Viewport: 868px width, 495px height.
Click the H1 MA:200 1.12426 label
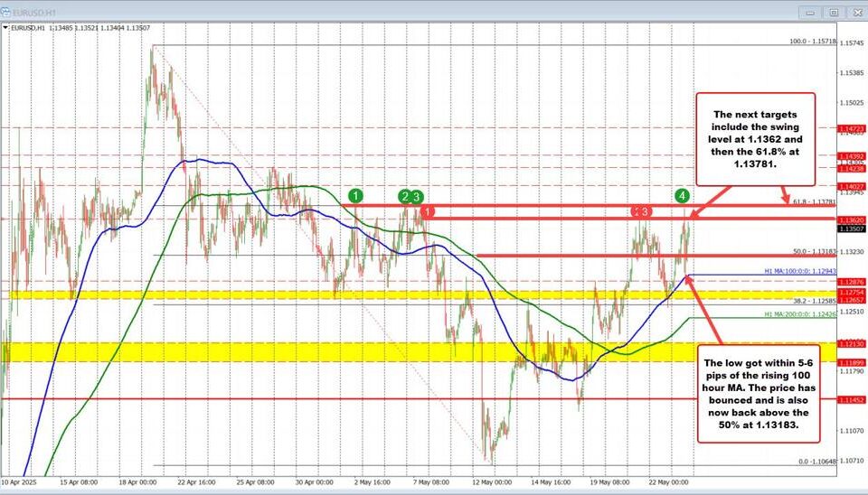tap(800, 314)
